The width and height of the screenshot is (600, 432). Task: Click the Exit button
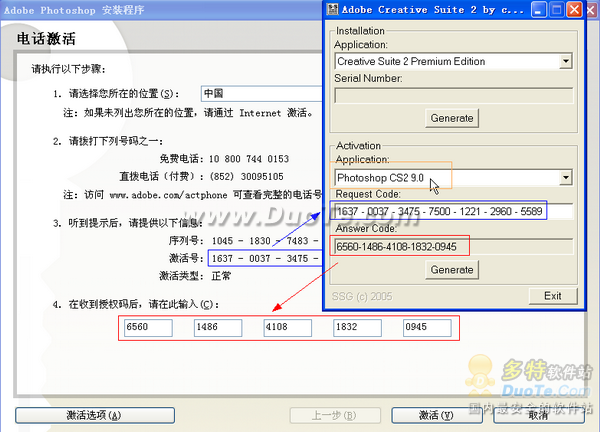553,296
